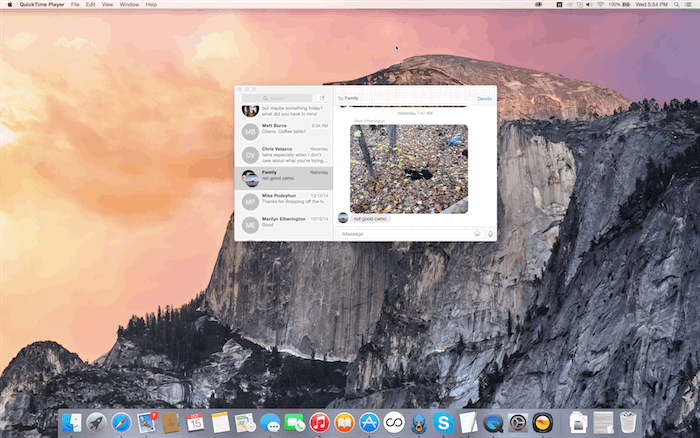Click the Wi-Fi status icon

click(600, 4)
